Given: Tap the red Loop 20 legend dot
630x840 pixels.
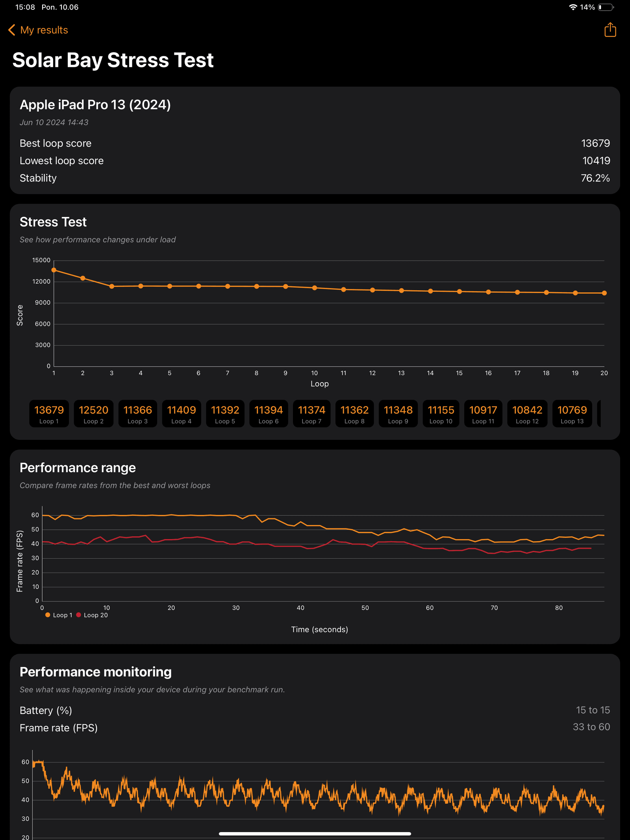Looking at the screenshot, I should (x=78, y=615).
